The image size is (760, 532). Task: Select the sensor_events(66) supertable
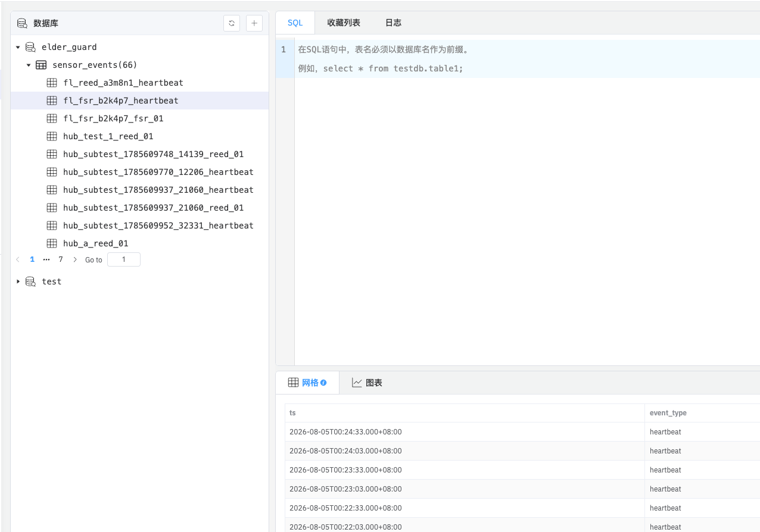[95, 65]
